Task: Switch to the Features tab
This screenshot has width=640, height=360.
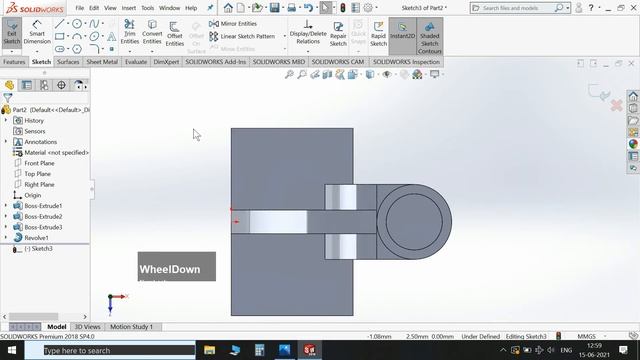Action: (14, 62)
